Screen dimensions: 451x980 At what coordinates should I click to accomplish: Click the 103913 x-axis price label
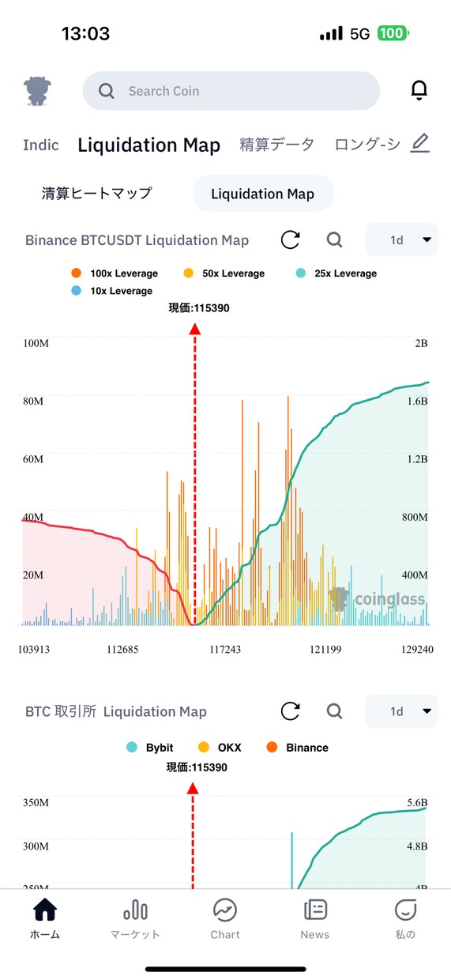(34, 650)
